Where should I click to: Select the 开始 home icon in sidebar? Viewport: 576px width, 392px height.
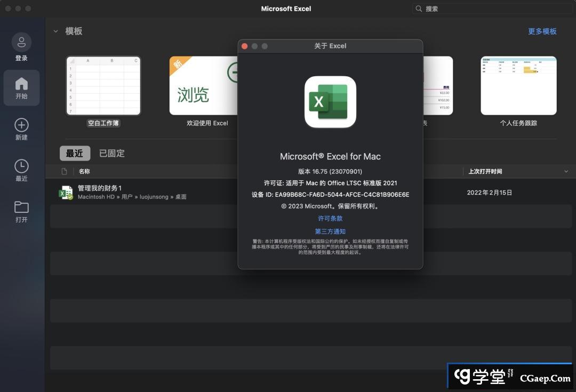click(x=21, y=84)
